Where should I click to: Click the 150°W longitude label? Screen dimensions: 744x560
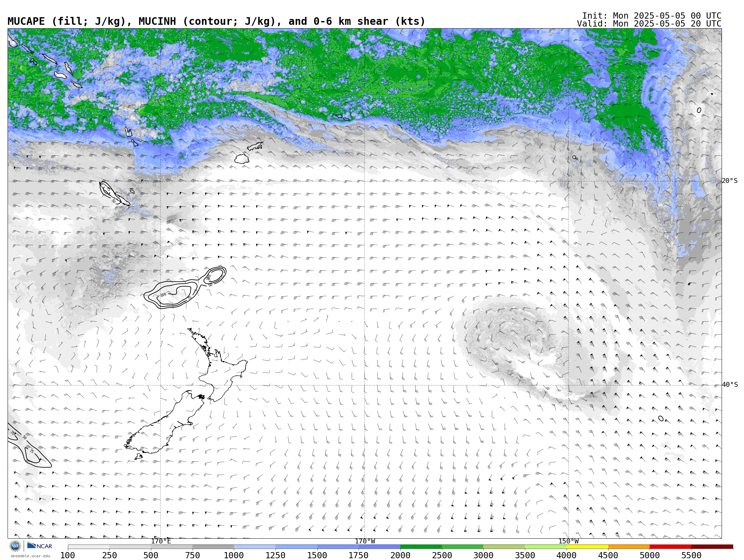(568, 541)
